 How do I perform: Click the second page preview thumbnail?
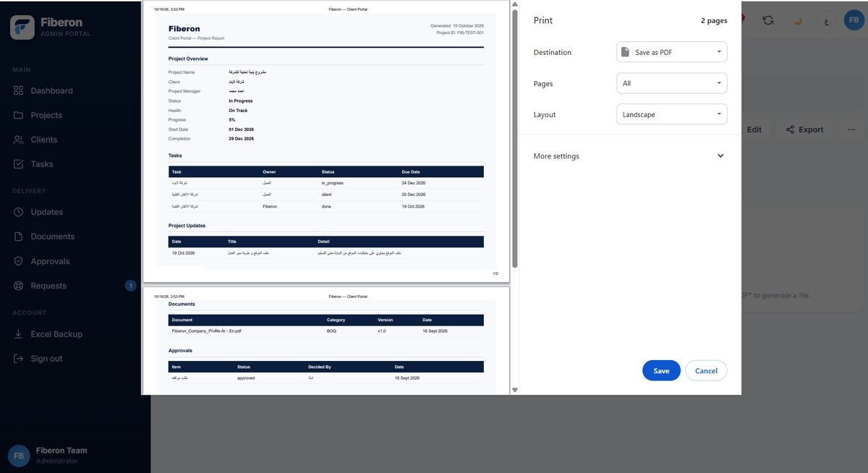(x=326, y=341)
